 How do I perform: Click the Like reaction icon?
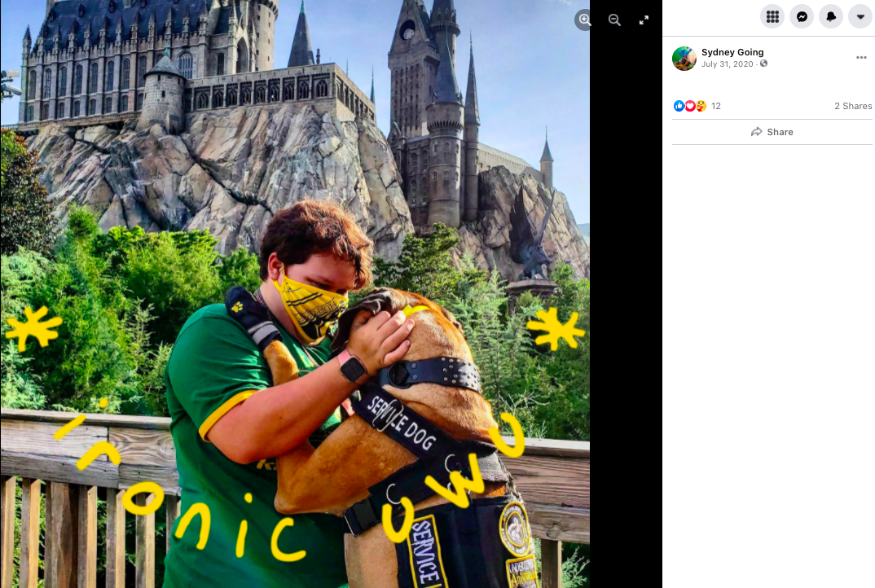click(679, 106)
